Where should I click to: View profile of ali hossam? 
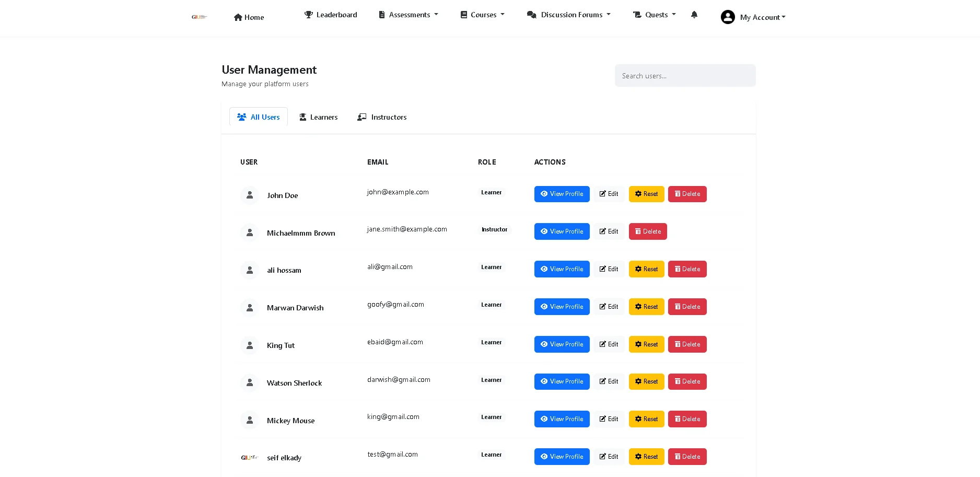click(562, 269)
